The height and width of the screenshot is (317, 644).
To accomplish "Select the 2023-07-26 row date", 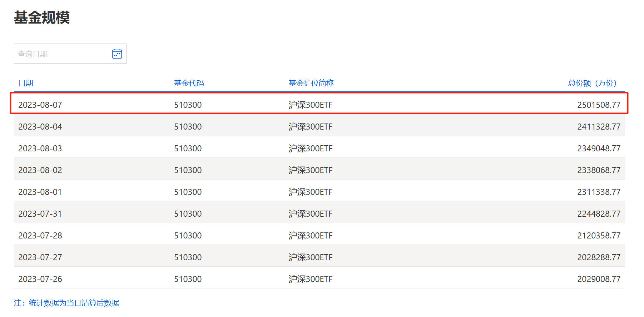I will 40,279.
